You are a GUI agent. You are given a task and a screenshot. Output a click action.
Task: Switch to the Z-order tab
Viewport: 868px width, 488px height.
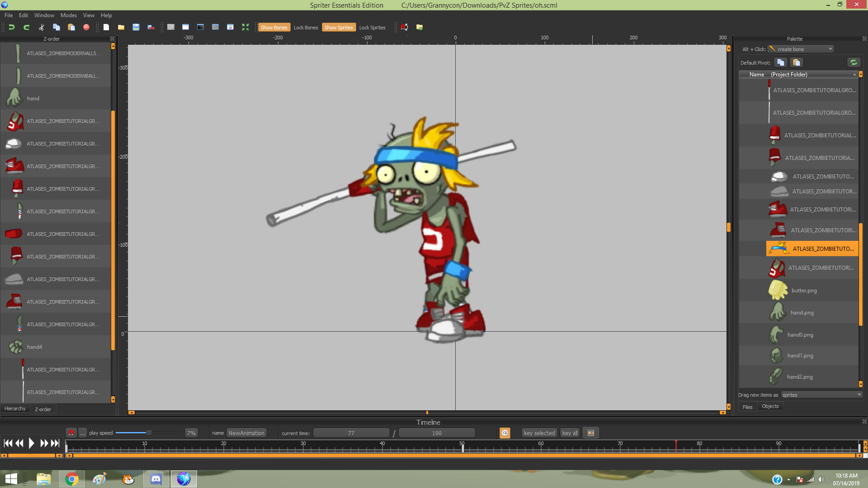coord(43,409)
